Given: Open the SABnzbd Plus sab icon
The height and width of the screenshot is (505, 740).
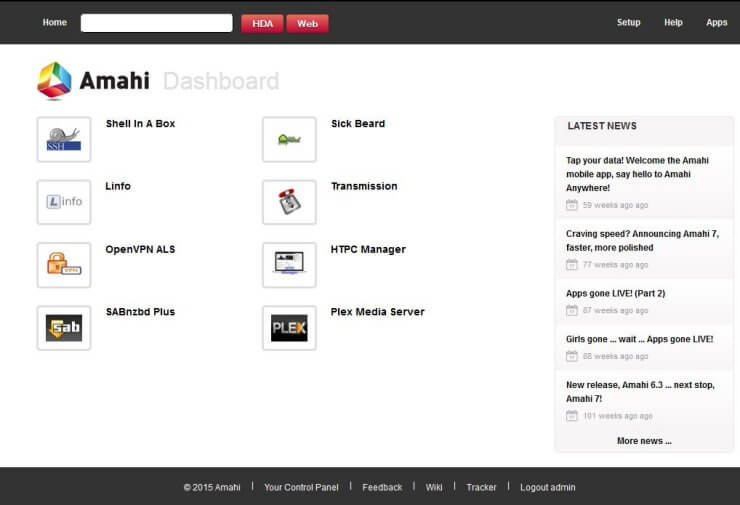Looking at the screenshot, I should (64, 328).
